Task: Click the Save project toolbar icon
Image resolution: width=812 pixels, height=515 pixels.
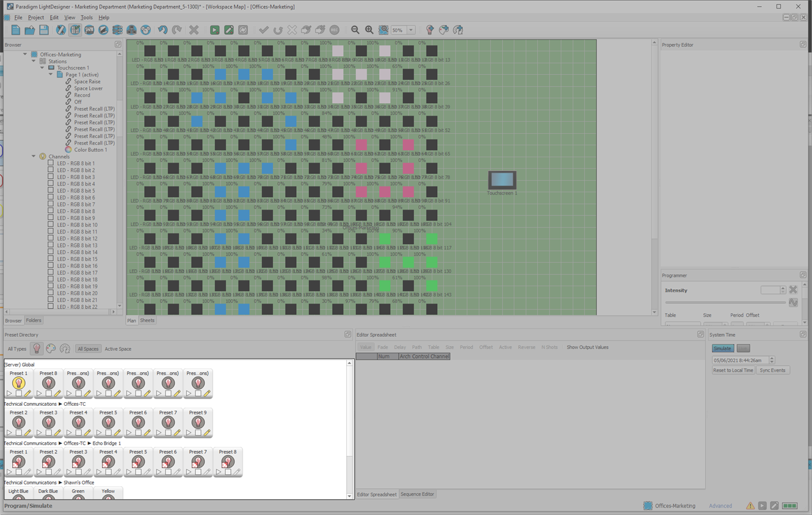Action: click(44, 30)
